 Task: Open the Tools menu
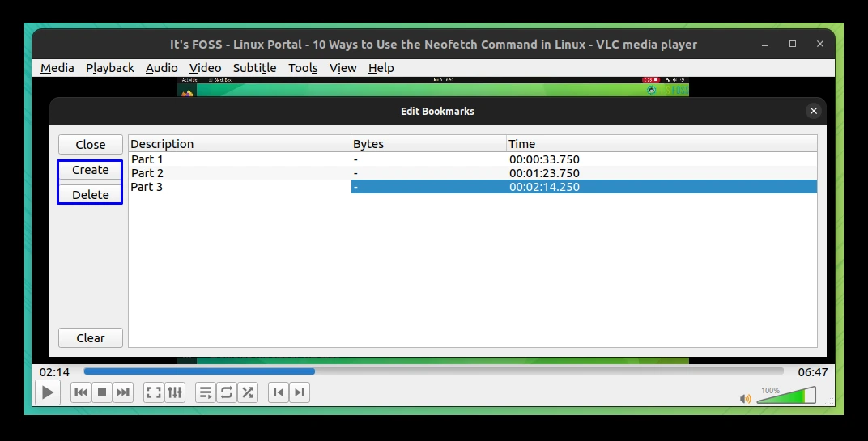303,68
